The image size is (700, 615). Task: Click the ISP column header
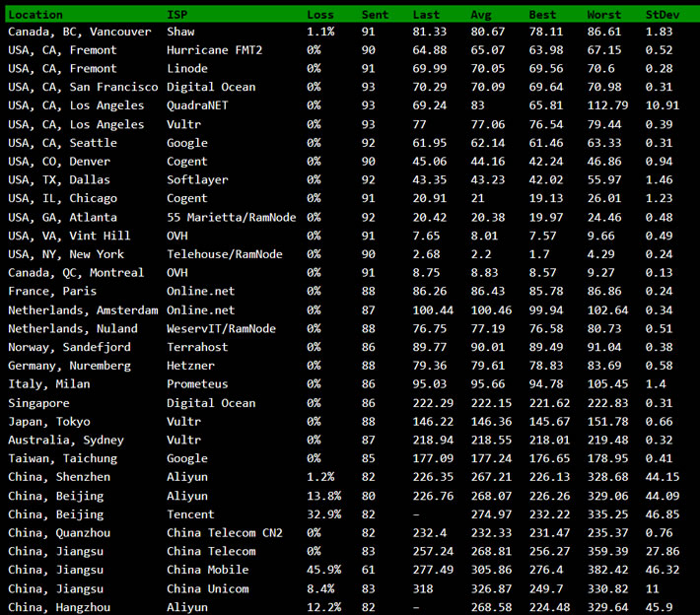[x=176, y=15]
